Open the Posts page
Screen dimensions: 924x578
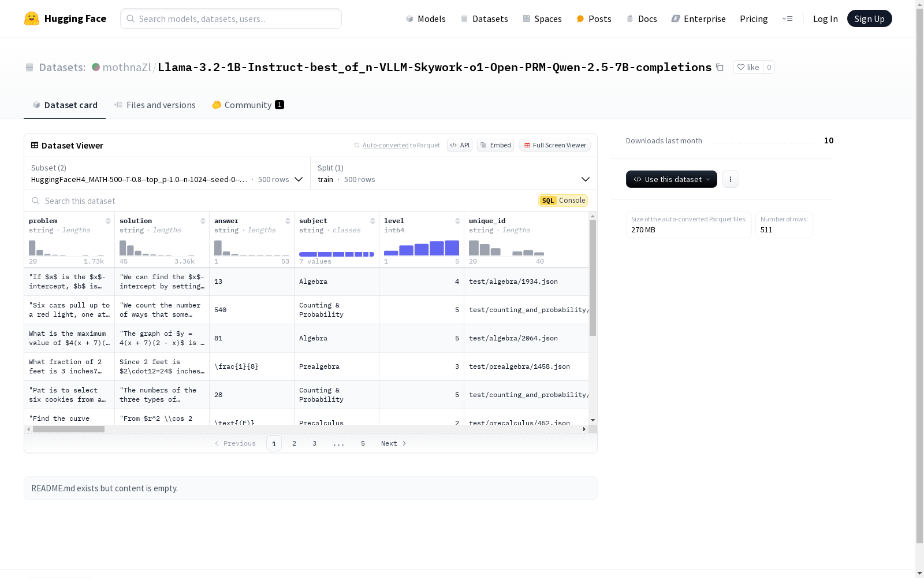click(x=594, y=18)
